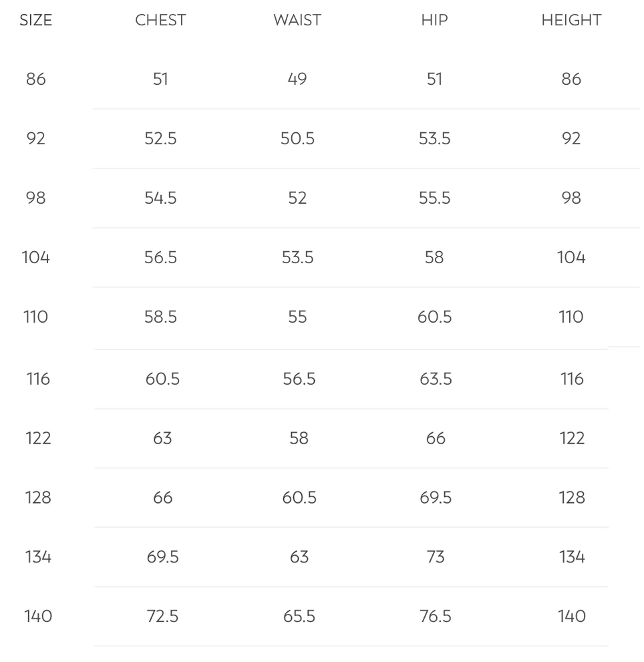Screen dimensions: 644x662
Task: Select chest value 72.5 for size 140
Action: [x=162, y=616]
